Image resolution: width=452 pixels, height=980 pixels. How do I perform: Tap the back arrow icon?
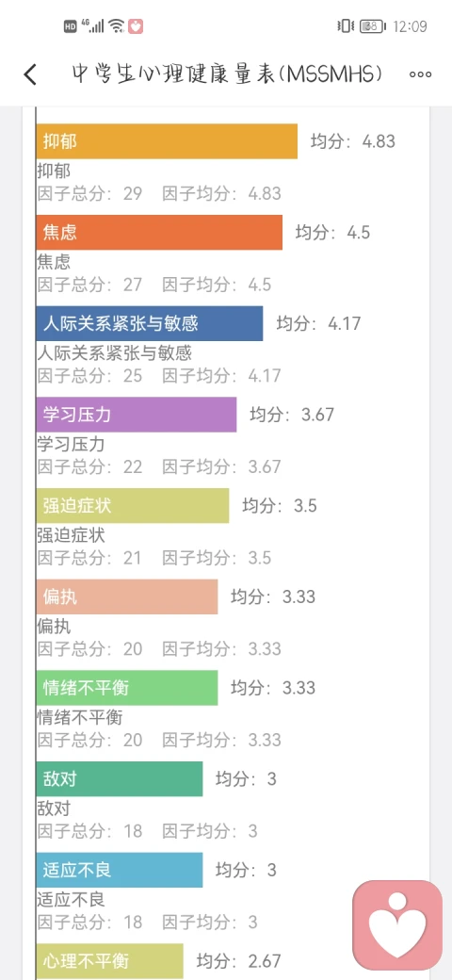(30, 74)
